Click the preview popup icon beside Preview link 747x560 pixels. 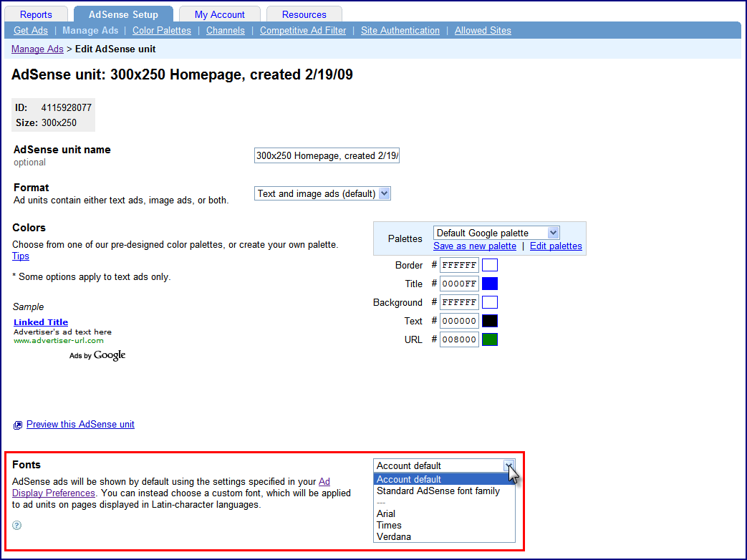click(x=18, y=425)
